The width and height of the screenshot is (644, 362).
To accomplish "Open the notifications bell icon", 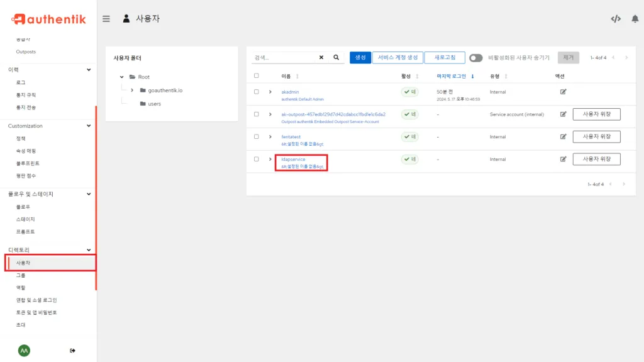I will (635, 19).
